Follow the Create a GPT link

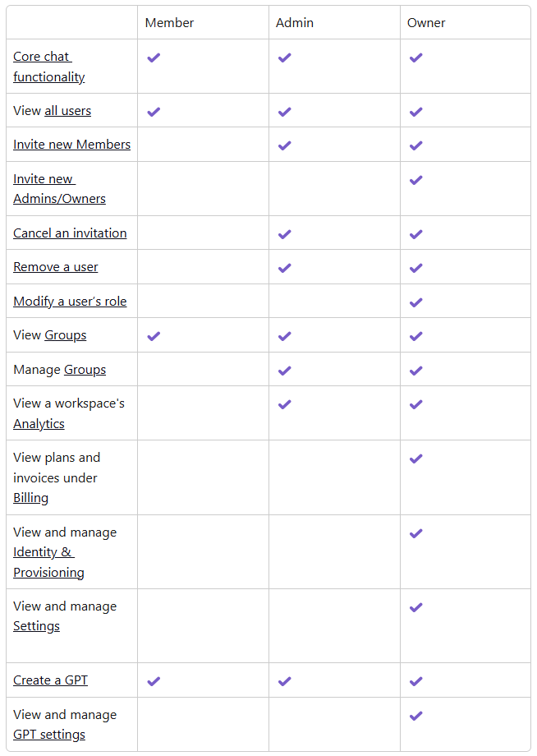pyautogui.click(x=50, y=680)
